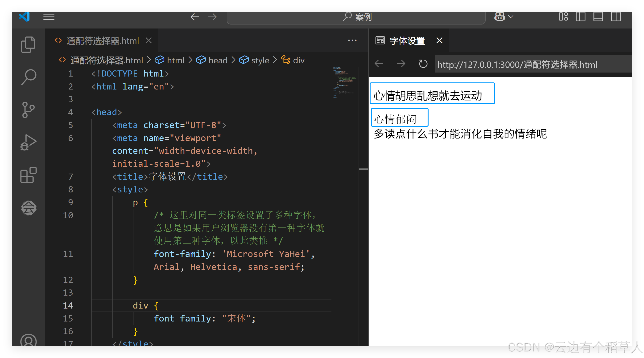Expand the style breadcrumb item
The height and width of the screenshot is (358, 644).
pos(260,60)
